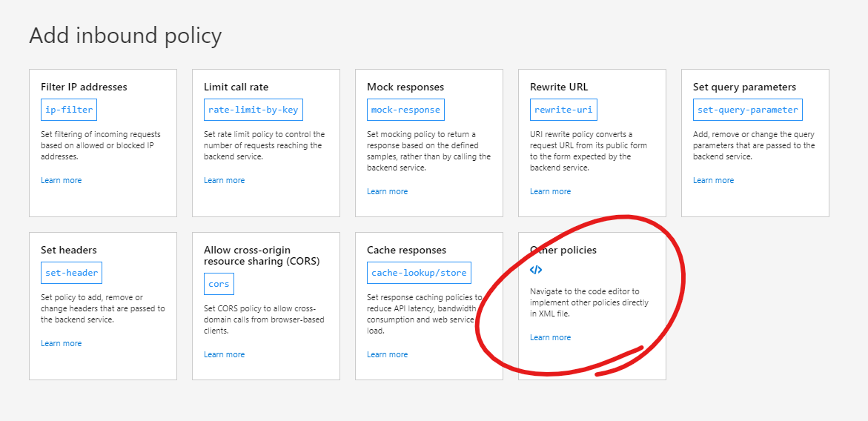Select the rewrite-uri policy button
This screenshot has height=421, width=868.
557,110
